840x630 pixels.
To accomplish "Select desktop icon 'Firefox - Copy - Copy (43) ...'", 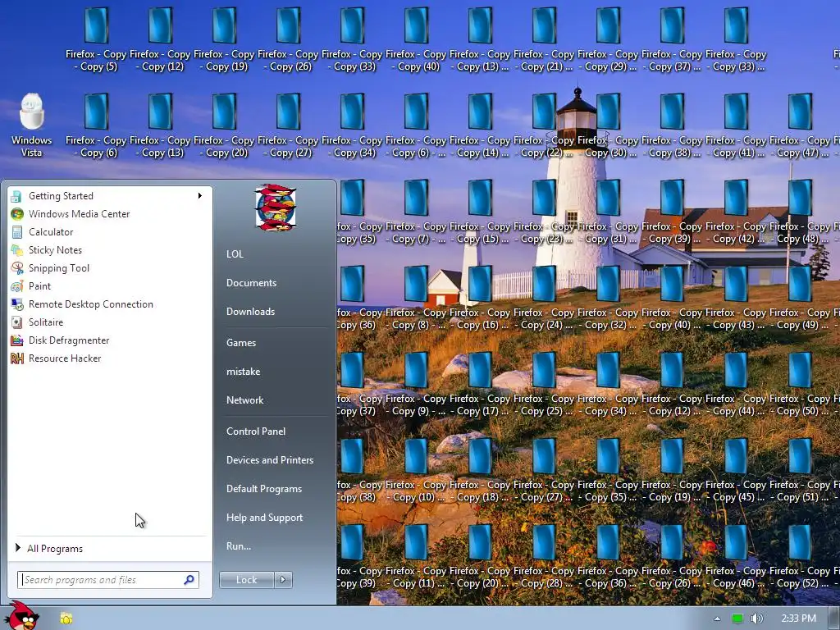I will (736, 299).
